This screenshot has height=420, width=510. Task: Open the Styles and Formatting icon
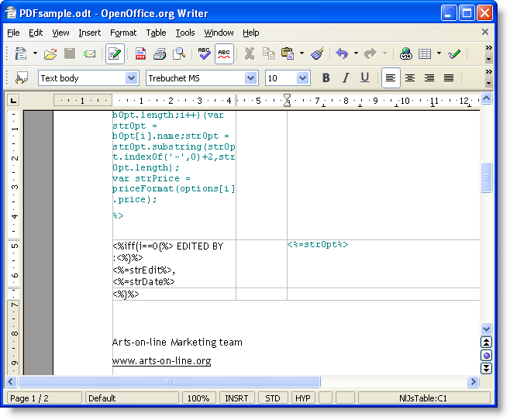(22, 77)
